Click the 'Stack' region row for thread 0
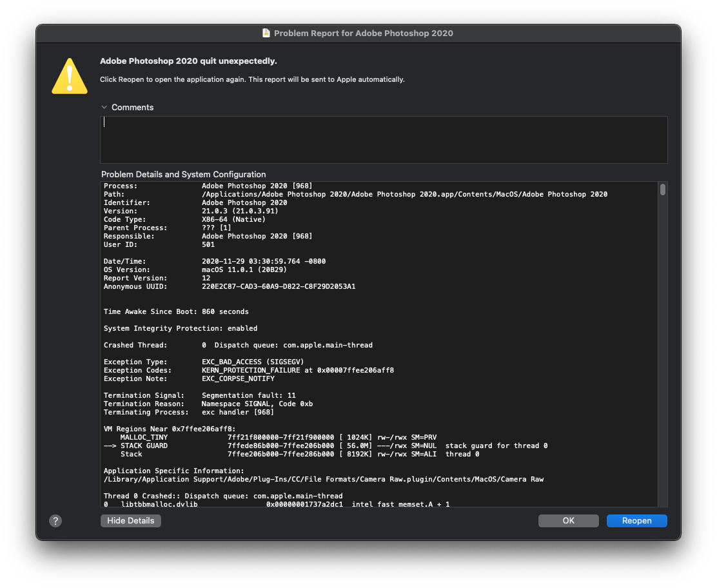The width and height of the screenshot is (717, 588). [x=300, y=454]
